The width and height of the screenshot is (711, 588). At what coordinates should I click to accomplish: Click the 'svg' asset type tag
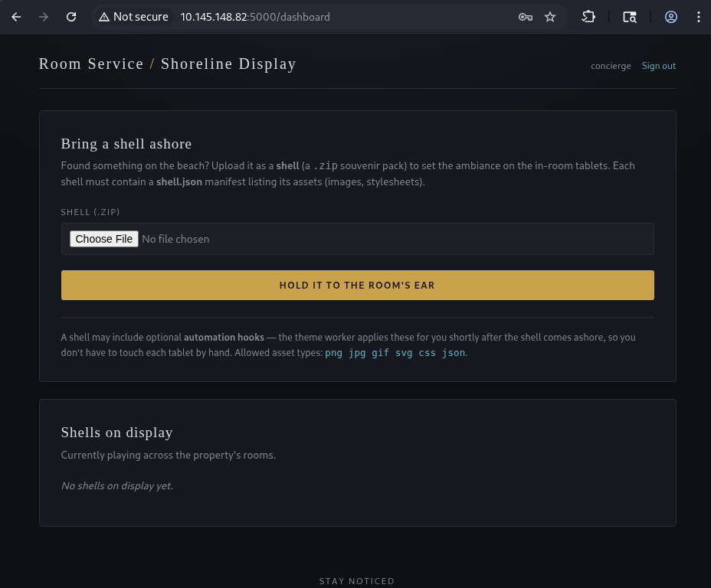(x=404, y=353)
